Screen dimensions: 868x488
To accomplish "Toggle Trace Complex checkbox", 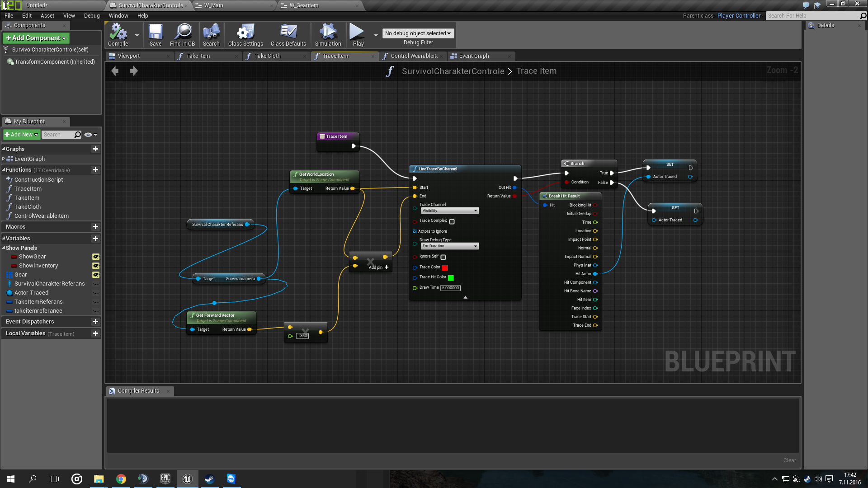I will click(x=452, y=221).
